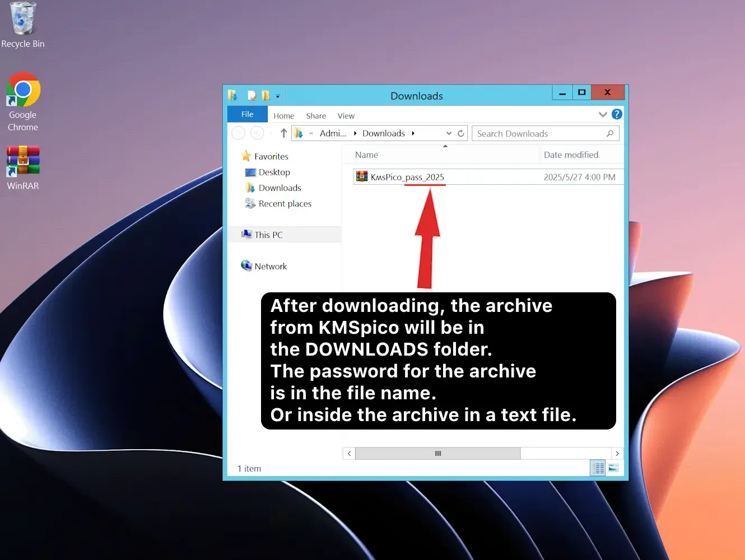Go to This PC in the navigation pane
The image size is (745, 560).
[267, 234]
